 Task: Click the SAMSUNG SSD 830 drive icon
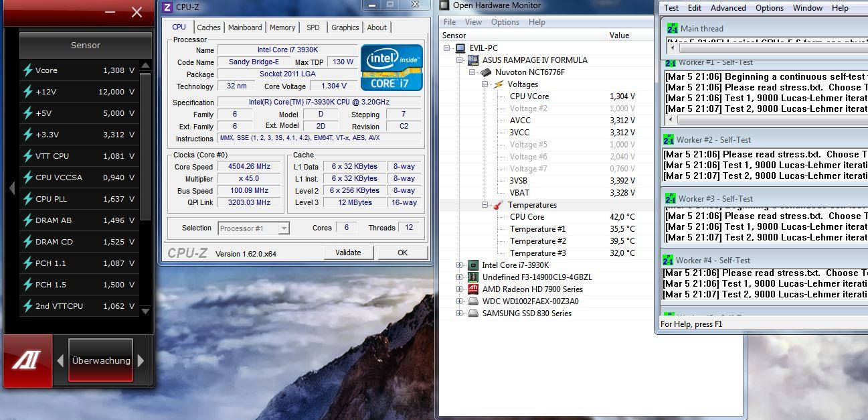(472, 313)
